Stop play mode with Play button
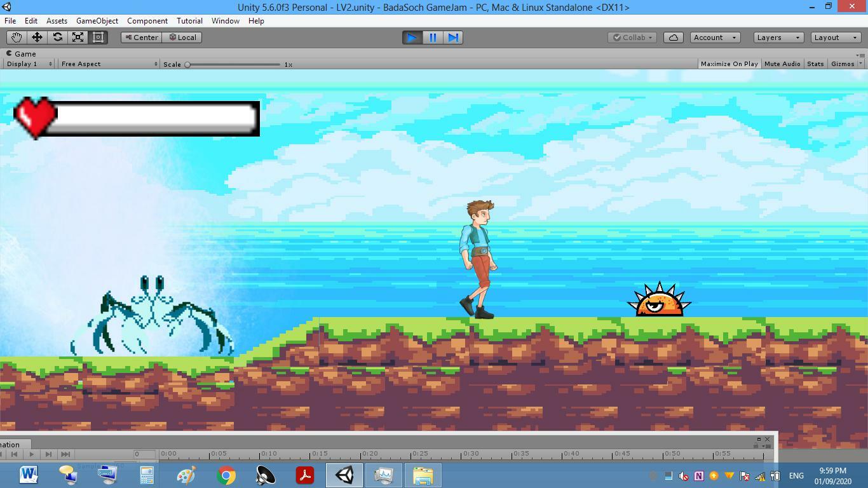 pyautogui.click(x=412, y=37)
